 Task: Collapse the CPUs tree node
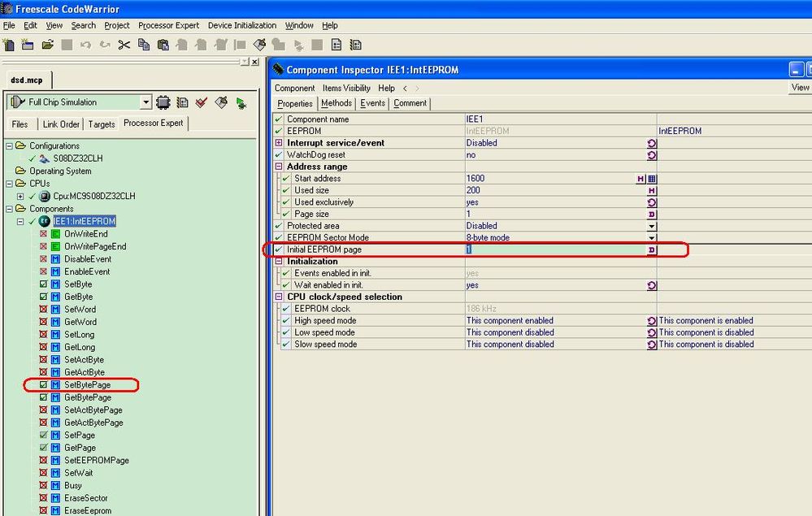(9, 184)
